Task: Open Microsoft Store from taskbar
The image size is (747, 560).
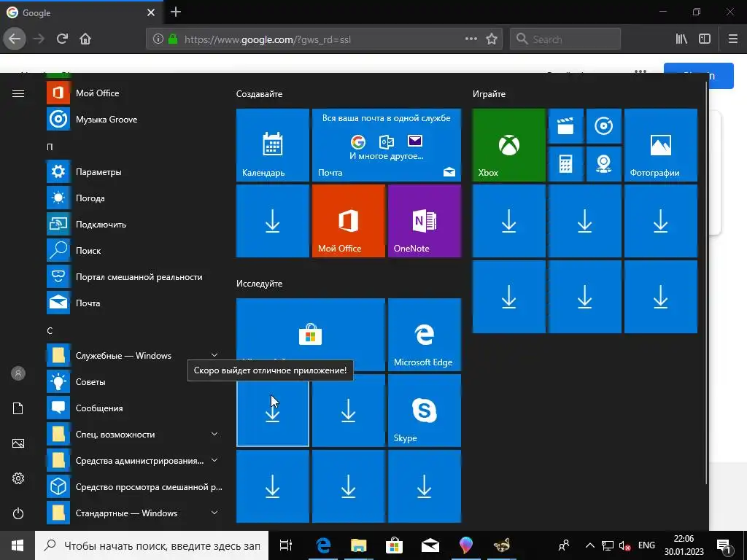Action: click(394, 545)
